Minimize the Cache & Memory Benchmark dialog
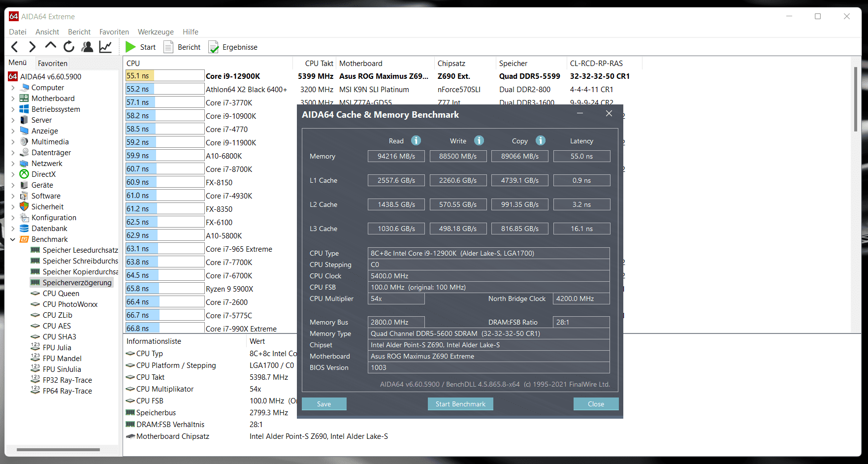This screenshot has width=868, height=464. 580,113
